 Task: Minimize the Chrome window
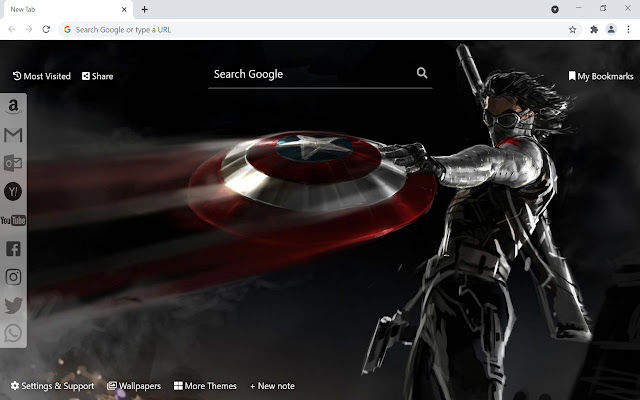coord(578,8)
